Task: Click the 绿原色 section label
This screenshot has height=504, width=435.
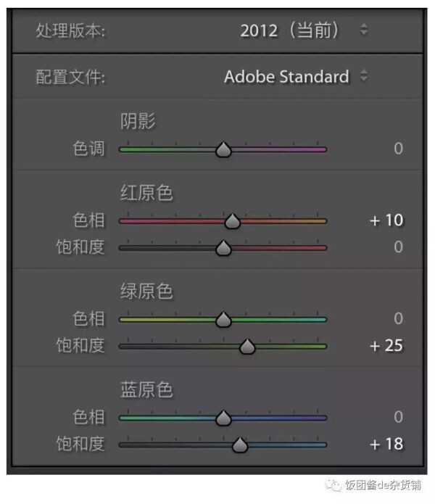Action: (147, 292)
